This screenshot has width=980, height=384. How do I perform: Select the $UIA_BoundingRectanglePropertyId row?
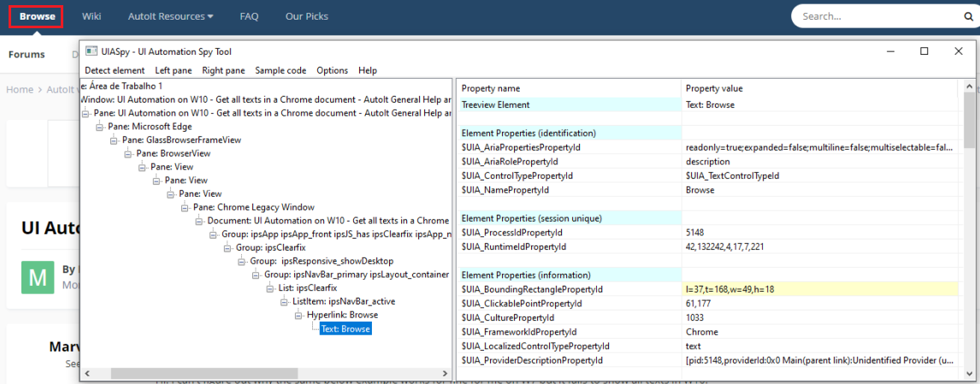coord(707,290)
